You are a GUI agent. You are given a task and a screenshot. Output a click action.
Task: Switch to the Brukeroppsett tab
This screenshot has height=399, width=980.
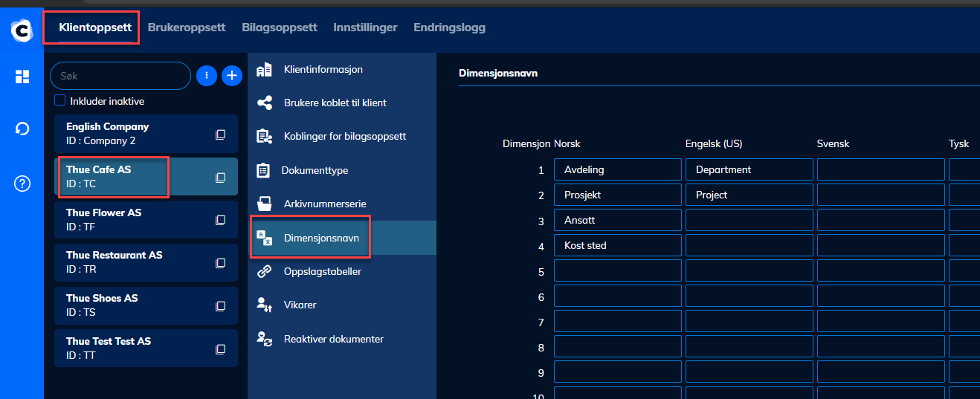point(186,27)
